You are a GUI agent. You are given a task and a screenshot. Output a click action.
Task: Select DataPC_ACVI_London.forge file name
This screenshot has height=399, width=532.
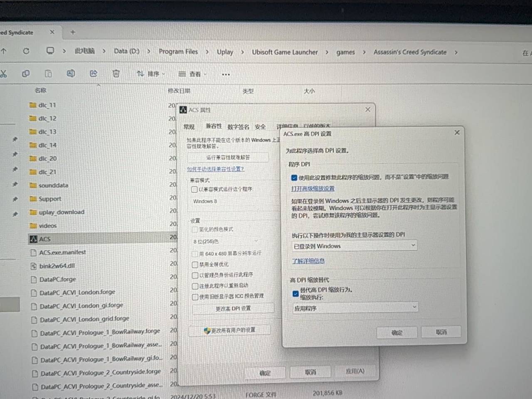(77, 293)
